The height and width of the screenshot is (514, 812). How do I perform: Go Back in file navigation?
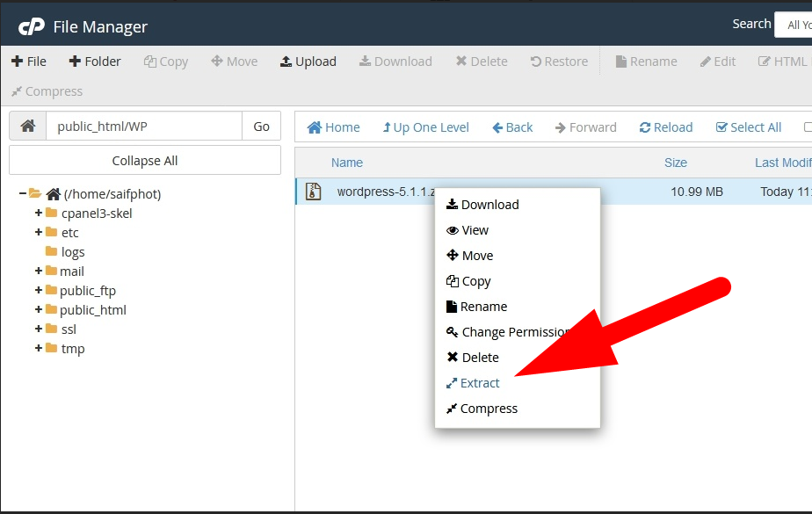[512, 127]
